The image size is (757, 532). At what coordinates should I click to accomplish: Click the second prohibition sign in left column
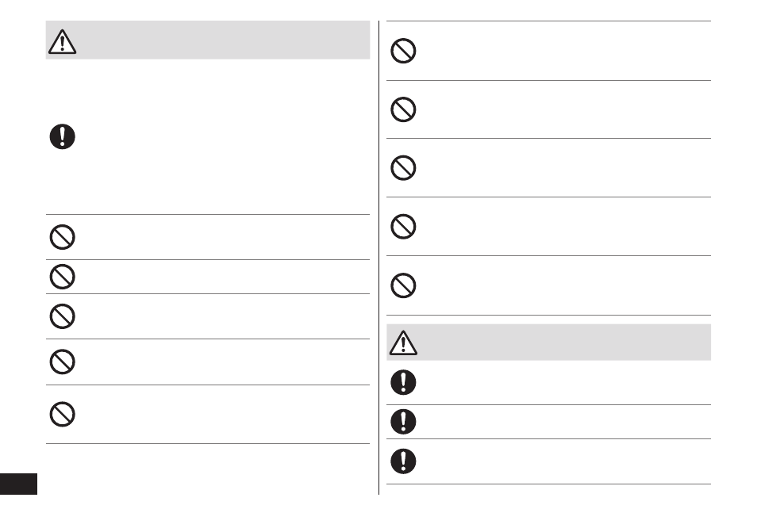pos(62,277)
